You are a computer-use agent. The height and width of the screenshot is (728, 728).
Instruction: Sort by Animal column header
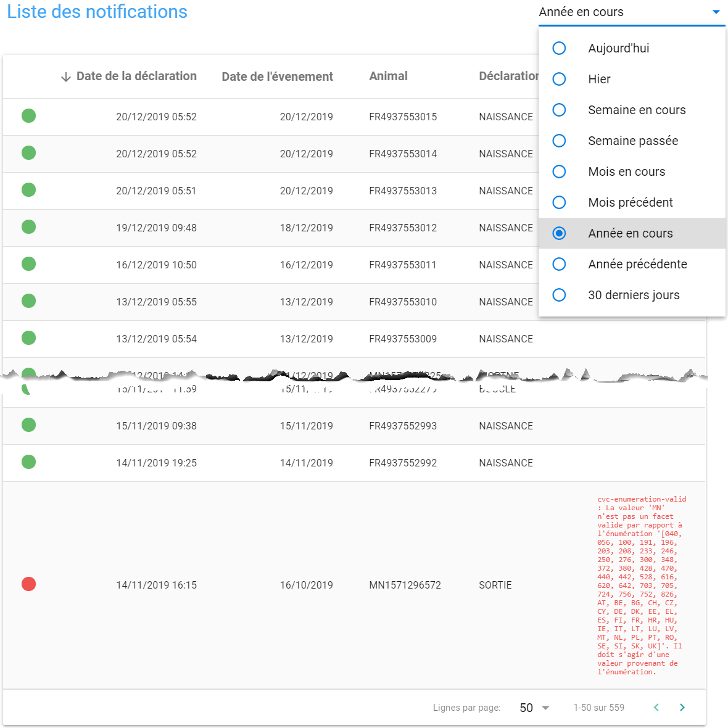click(x=388, y=76)
